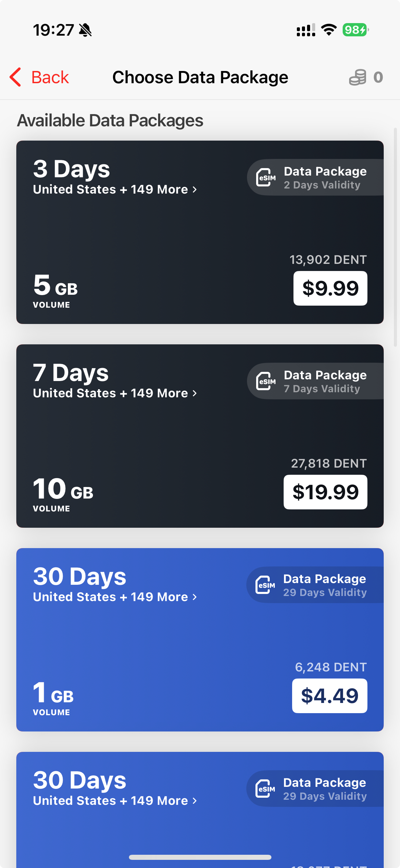Tap the silent mode bell icon
The width and height of the screenshot is (400, 868).
click(x=85, y=30)
